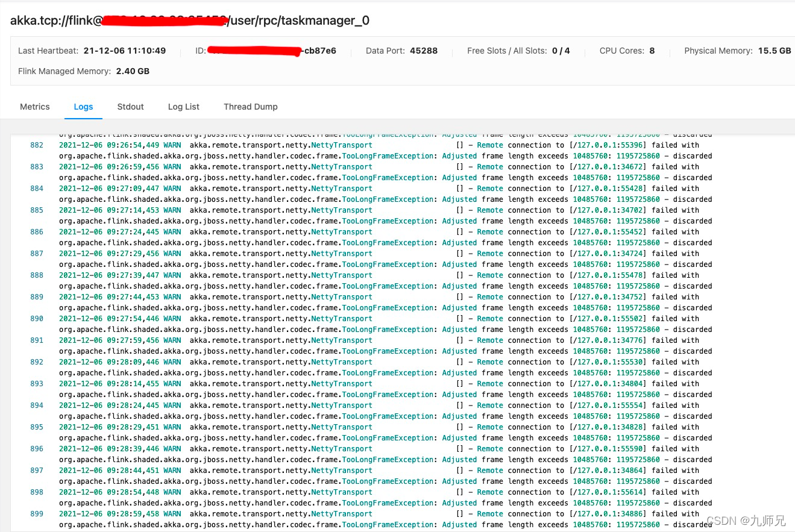Click the akka.tcp taskmanager_0 title link
Screen dimensions: 795x532
tap(190, 20)
